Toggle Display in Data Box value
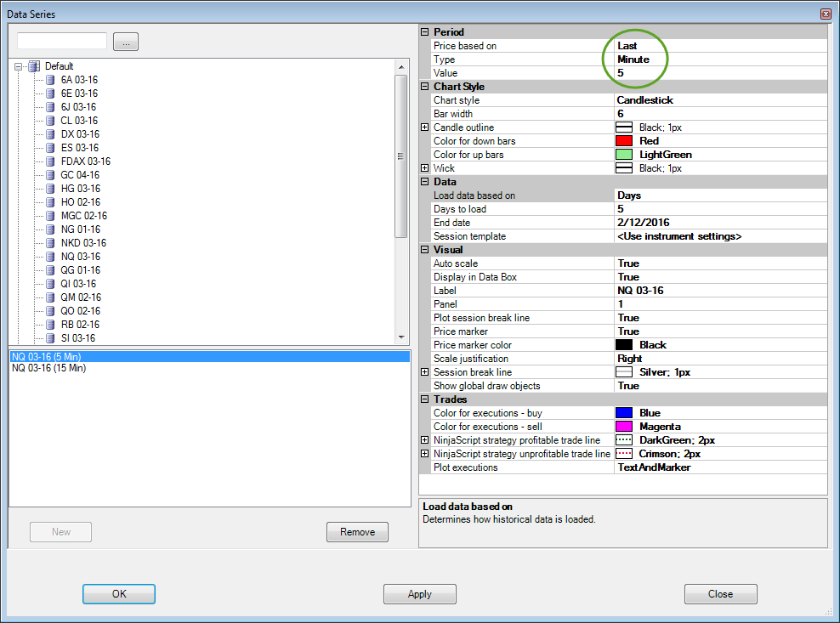 [720, 277]
